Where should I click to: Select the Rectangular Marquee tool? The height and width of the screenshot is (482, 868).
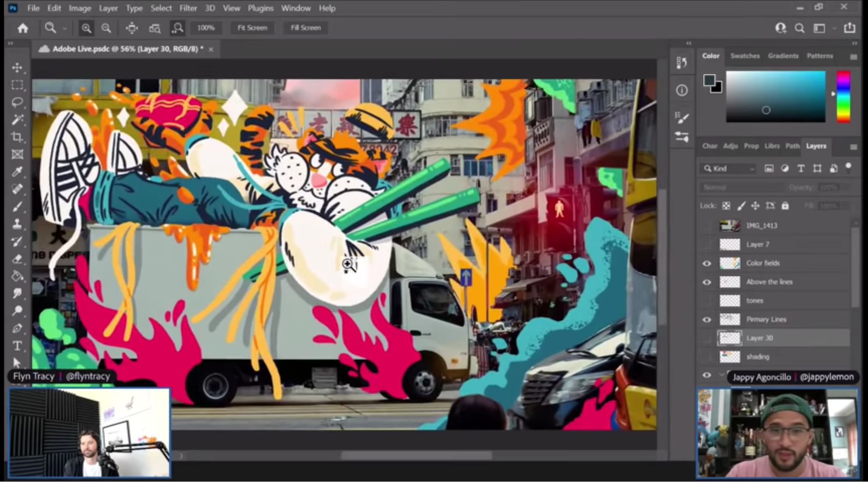(x=17, y=85)
